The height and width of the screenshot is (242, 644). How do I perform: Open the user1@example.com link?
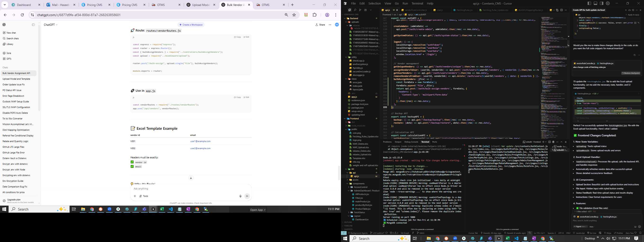[x=200, y=141]
